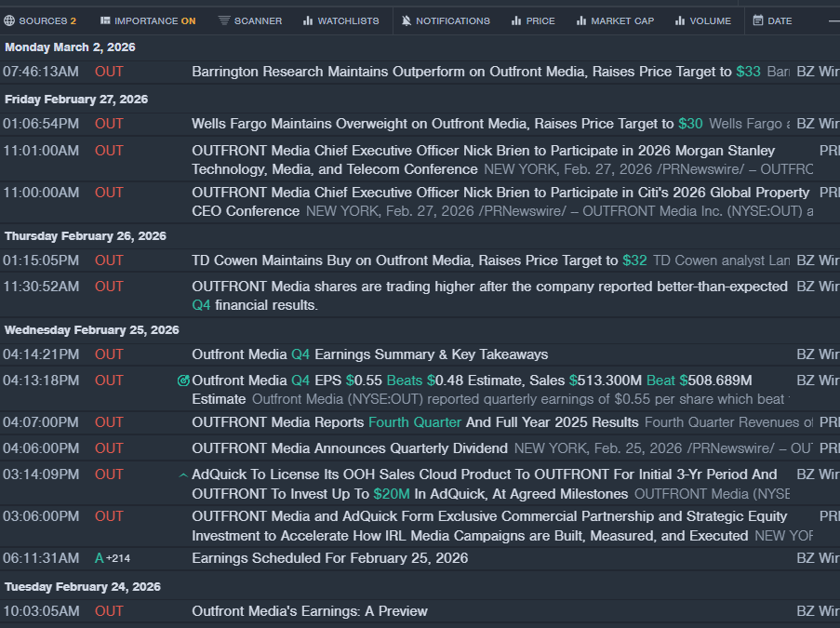The image size is (840, 628).
Task: Click OUT ticker on 11:00:00AM row
Action: (x=109, y=193)
